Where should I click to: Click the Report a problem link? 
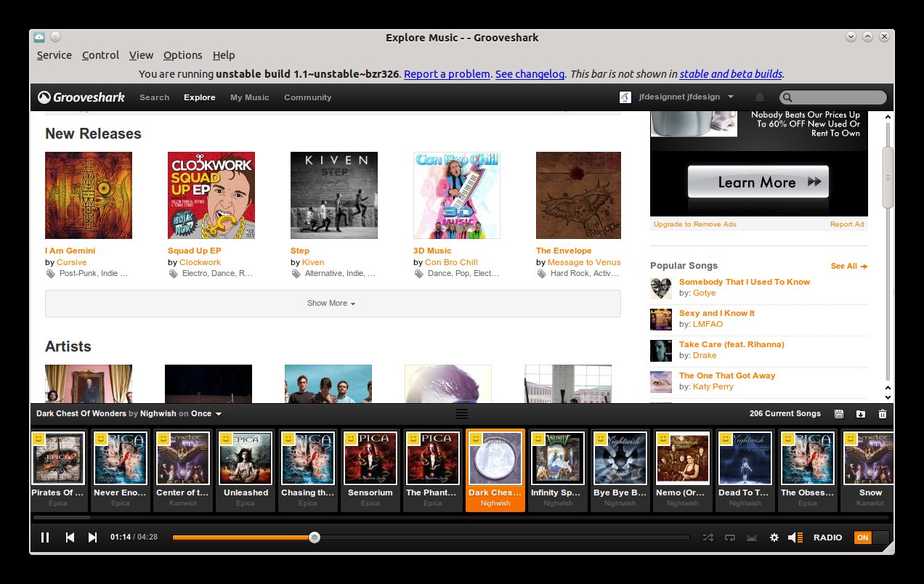[x=447, y=74]
